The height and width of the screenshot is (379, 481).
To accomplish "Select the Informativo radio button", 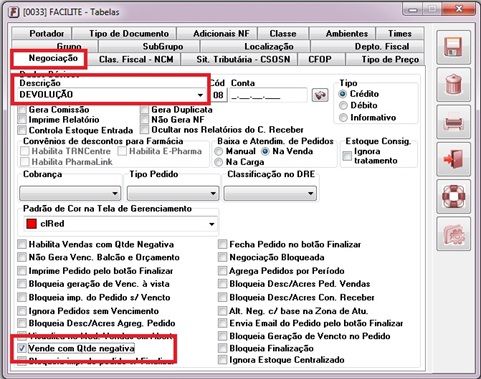I will tap(343, 118).
